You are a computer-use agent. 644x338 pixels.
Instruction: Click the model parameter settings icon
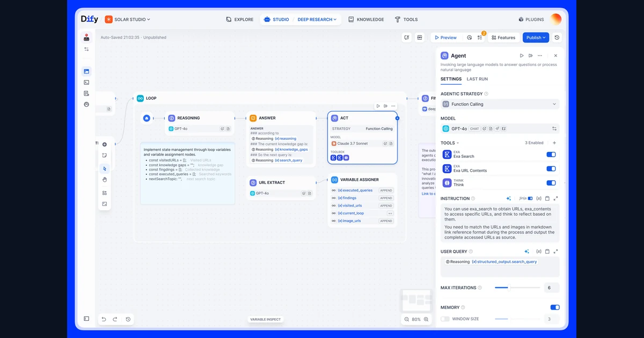(554, 129)
